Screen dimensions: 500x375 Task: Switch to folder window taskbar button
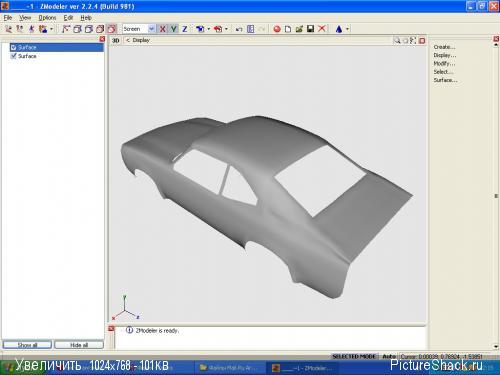click(229, 368)
